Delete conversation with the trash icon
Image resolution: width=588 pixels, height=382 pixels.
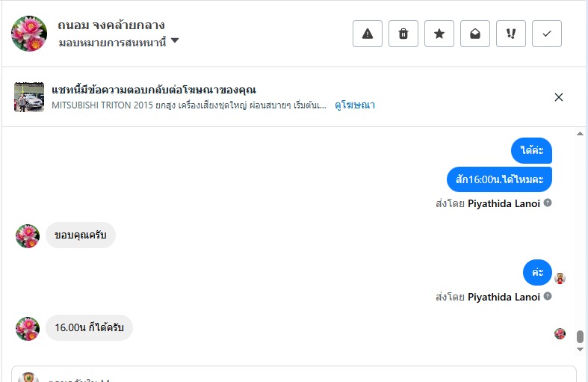[403, 34]
